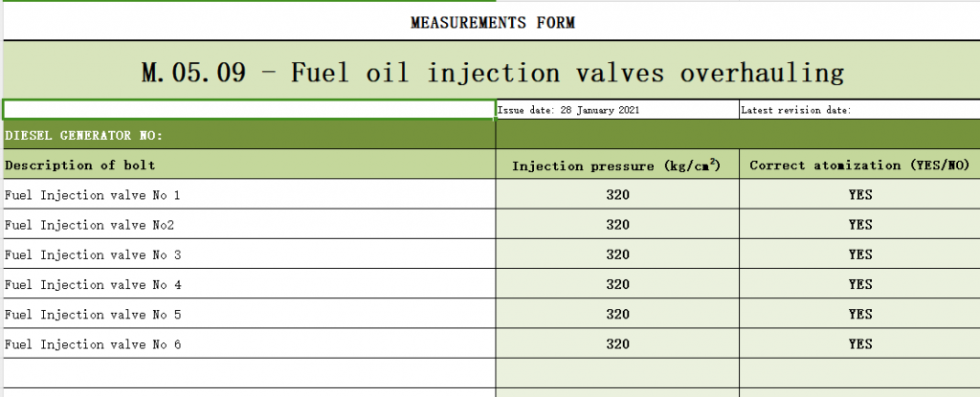The height and width of the screenshot is (397, 980).
Task: Click the MEASUREMENTS FORM title cell
Action: coord(492,21)
